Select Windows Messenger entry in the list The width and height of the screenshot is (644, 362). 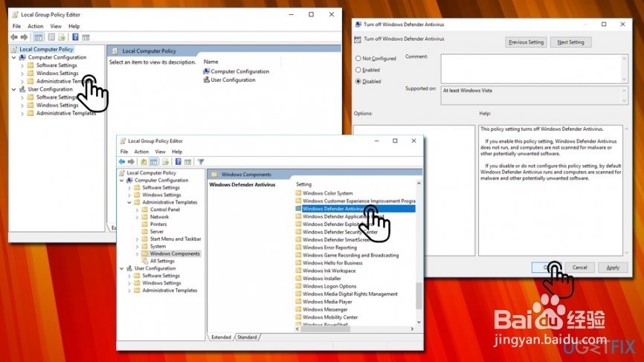[325, 309]
